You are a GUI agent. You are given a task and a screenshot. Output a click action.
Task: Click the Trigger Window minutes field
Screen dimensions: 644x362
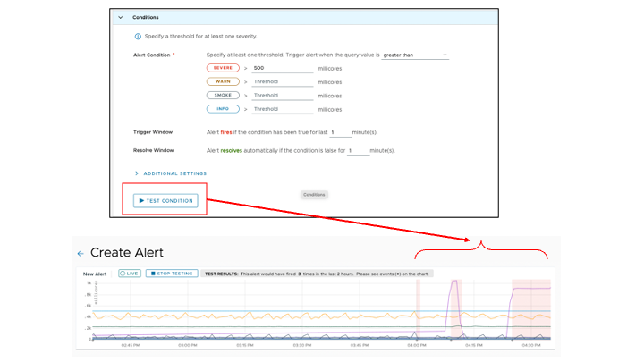point(340,133)
